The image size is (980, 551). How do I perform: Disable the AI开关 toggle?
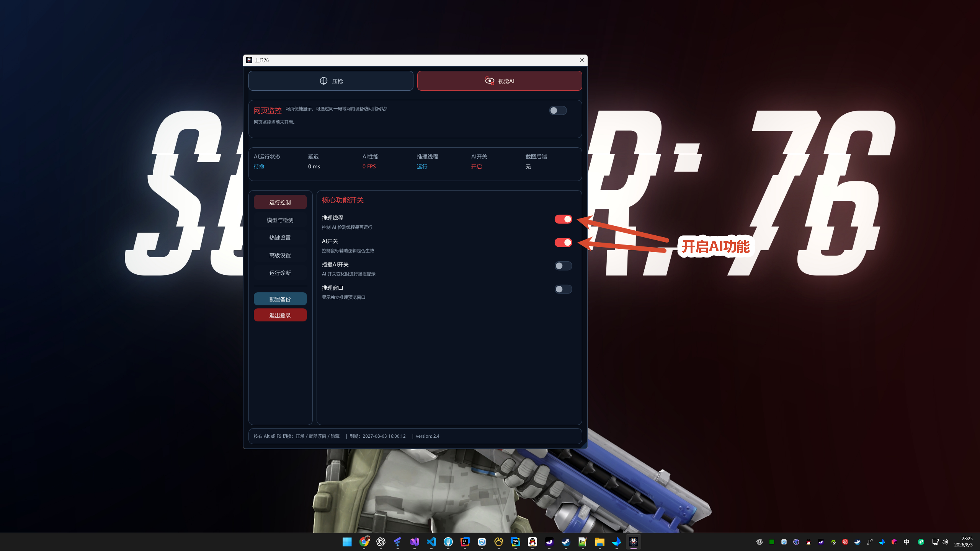(x=563, y=243)
